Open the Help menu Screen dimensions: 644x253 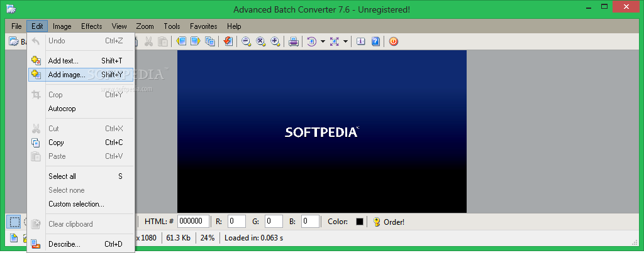[234, 26]
